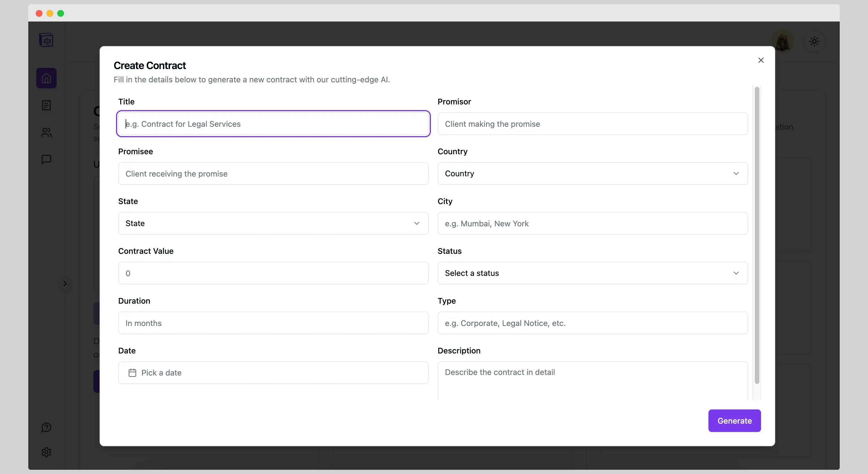The image size is (868, 474).
Task: Open the settings gear icon
Action: (x=46, y=452)
